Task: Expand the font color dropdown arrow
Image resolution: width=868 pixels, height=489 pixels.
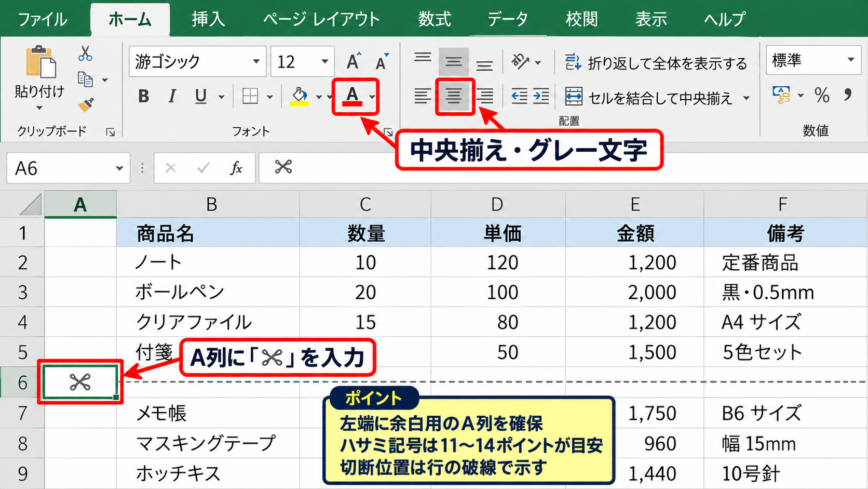Action: click(372, 97)
